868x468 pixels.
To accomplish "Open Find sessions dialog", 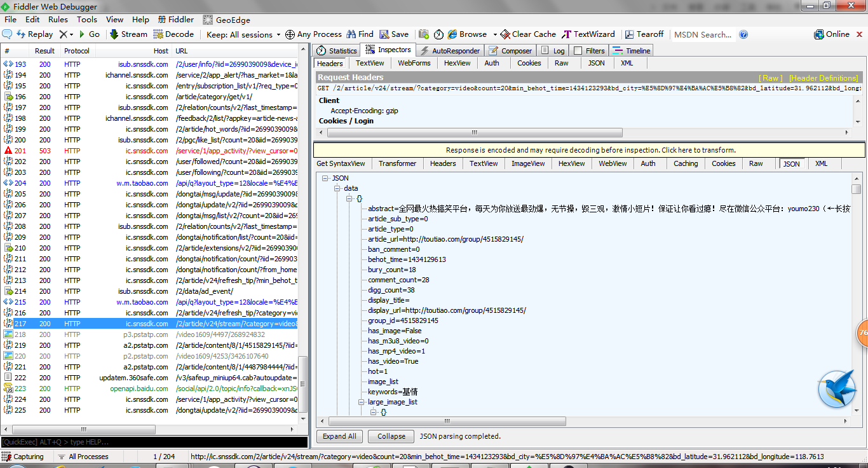I will click(x=360, y=34).
